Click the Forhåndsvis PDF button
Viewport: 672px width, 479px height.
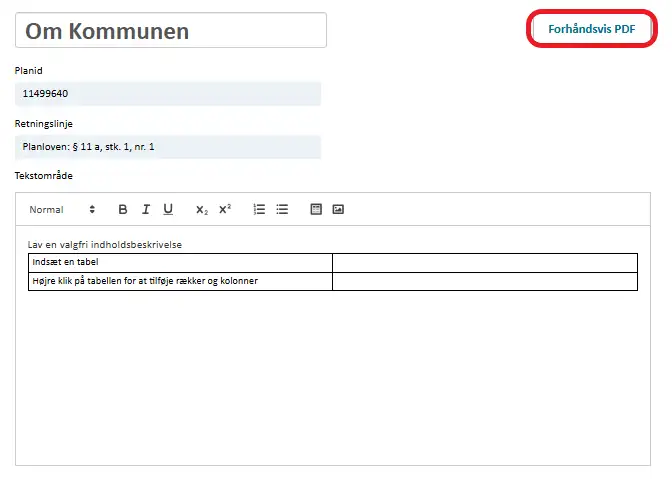(591, 29)
